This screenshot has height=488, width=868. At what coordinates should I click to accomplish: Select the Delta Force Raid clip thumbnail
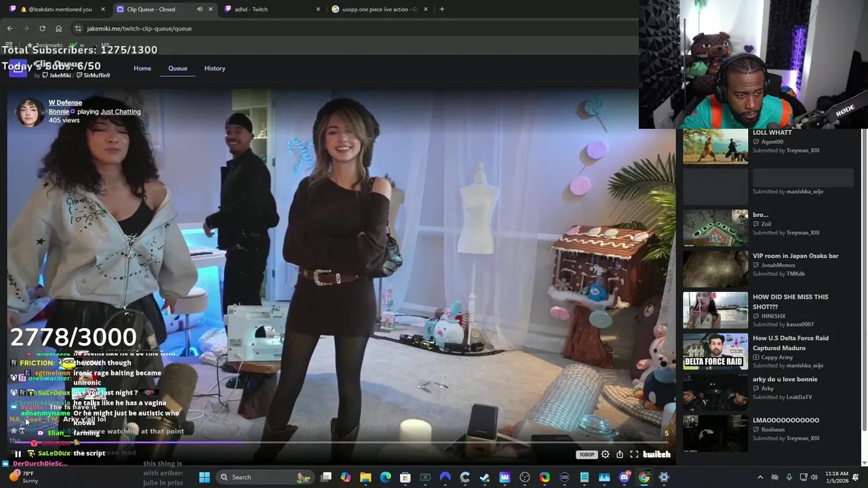click(x=715, y=351)
